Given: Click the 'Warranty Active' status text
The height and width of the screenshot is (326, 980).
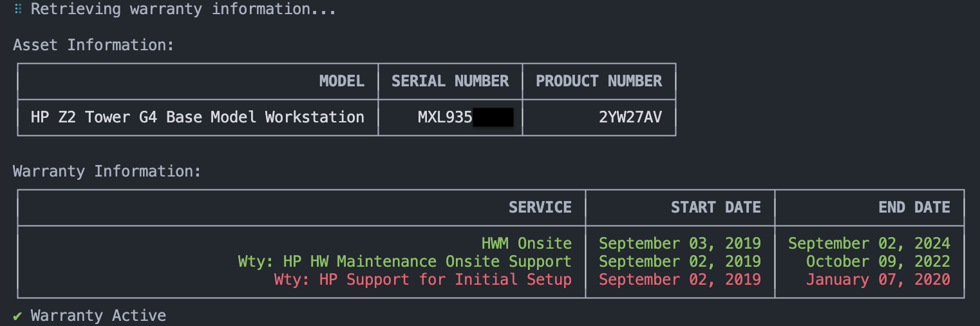Looking at the screenshot, I should coord(99,316).
